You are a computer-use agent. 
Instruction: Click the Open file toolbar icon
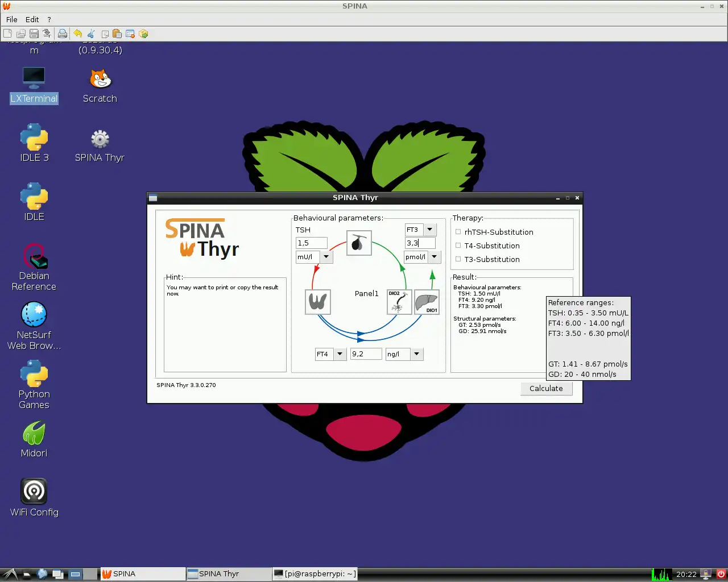click(20, 34)
